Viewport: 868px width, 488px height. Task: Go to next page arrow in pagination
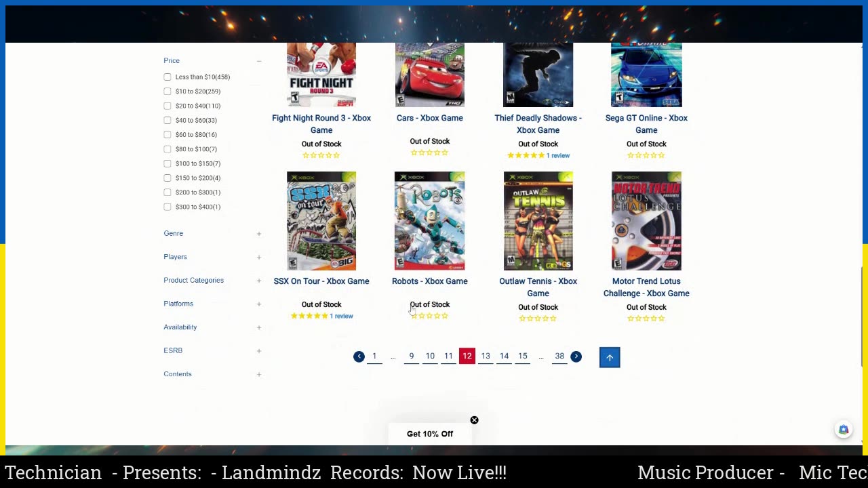pyautogui.click(x=576, y=357)
